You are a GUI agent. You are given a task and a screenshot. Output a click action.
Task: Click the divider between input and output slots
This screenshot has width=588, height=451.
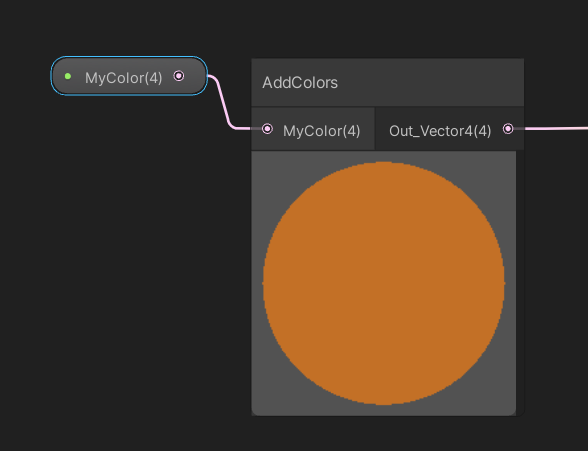pos(375,129)
